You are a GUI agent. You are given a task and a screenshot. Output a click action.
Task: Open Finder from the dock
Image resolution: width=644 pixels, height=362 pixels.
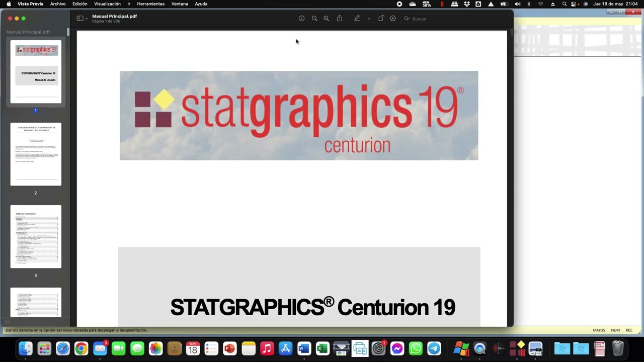pos(26,348)
